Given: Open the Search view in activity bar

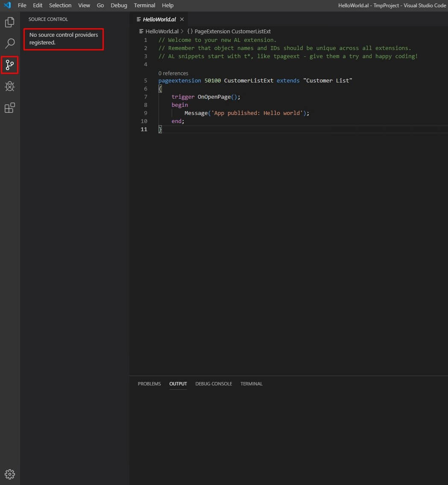Looking at the screenshot, I should [x=9, y=43].
